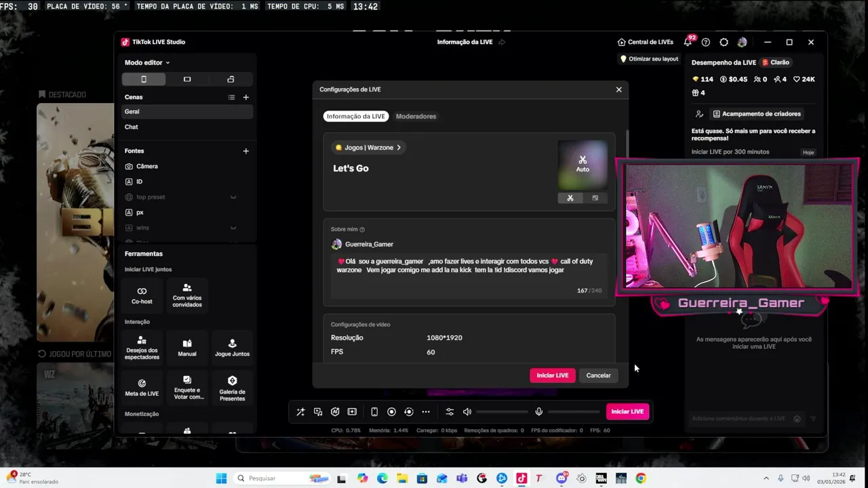
Task: Click the replay capture toolbar icon
Action: 408,412
